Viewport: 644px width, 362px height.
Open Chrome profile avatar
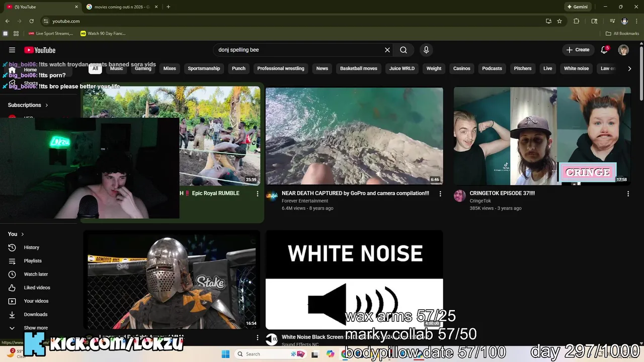point(624,21)
